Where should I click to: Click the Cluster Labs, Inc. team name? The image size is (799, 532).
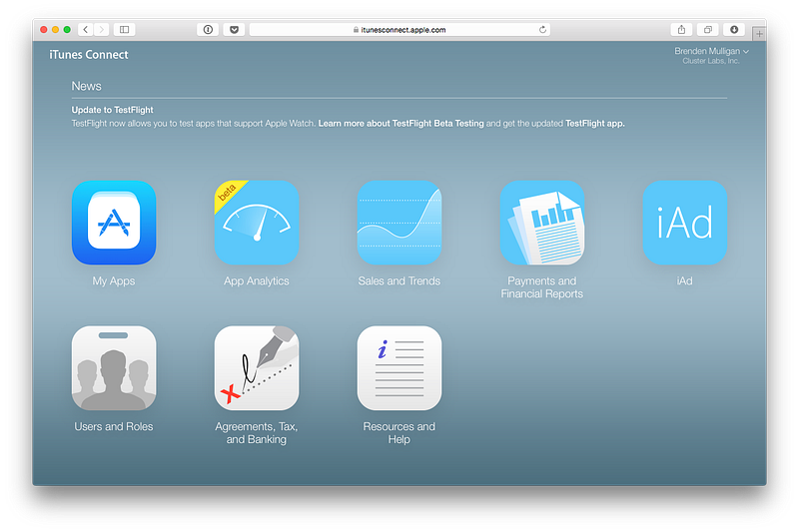711,61
